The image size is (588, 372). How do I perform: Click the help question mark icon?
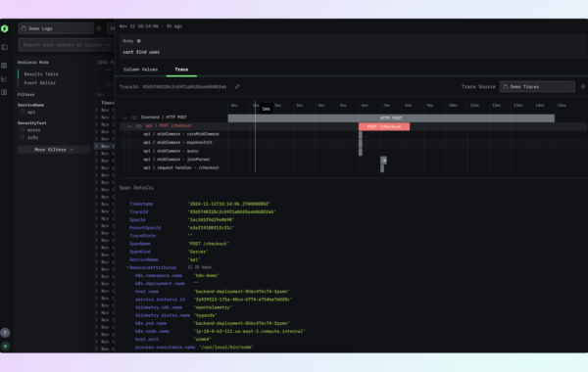(x=5, y=333)
